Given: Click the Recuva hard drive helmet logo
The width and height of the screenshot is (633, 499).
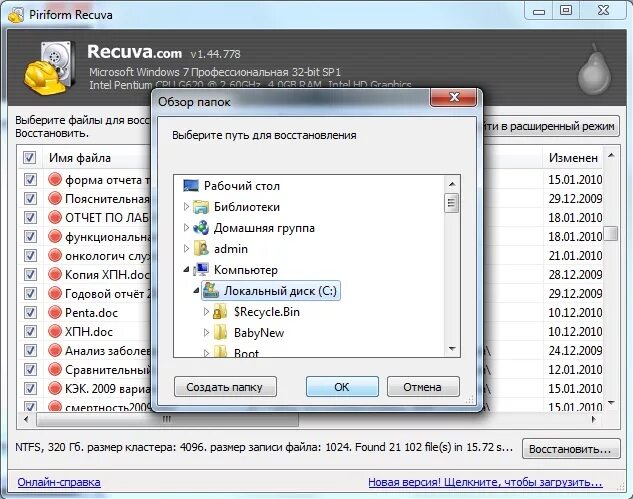Looking at the screenshot, I should (x=50, y=68).
